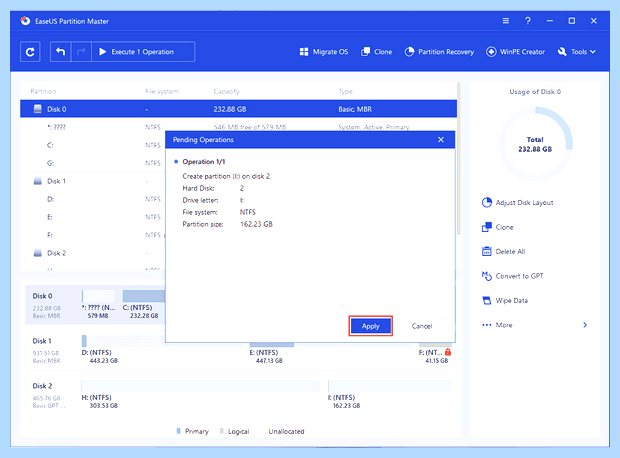Viewport: 620px width, 458px height.
Task: Open the hamburger menu icon
Action: pyautogui.click(x=506, y=21)
